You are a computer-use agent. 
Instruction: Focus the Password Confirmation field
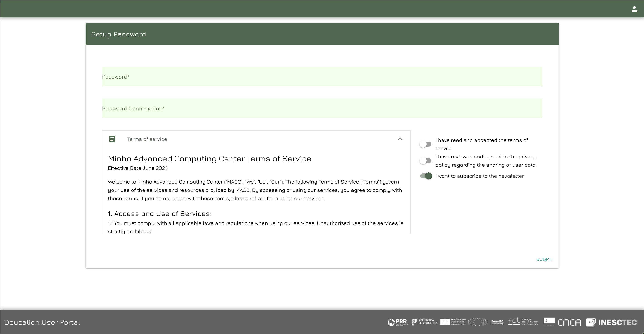(322, 109)
